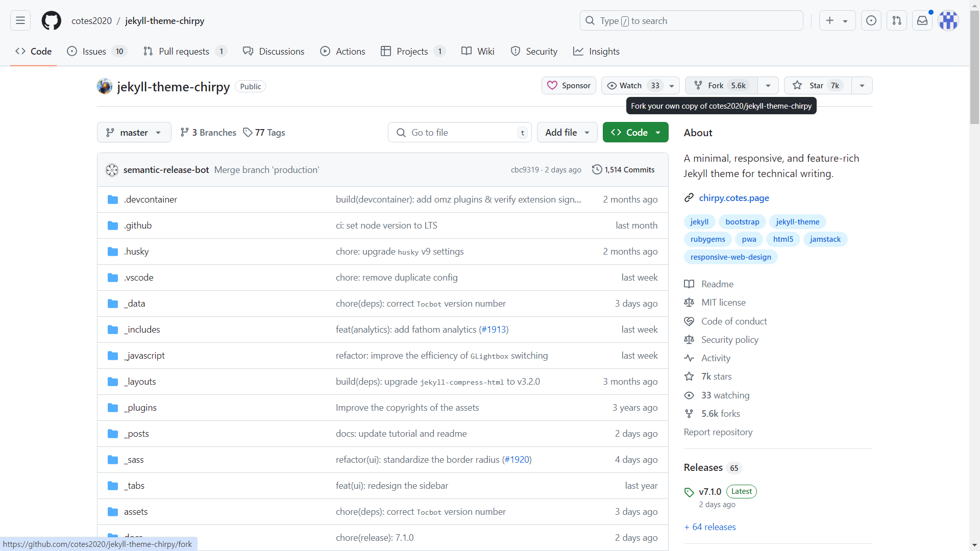Open the _sass folder
Screen dimensions: 980x551
134,460
